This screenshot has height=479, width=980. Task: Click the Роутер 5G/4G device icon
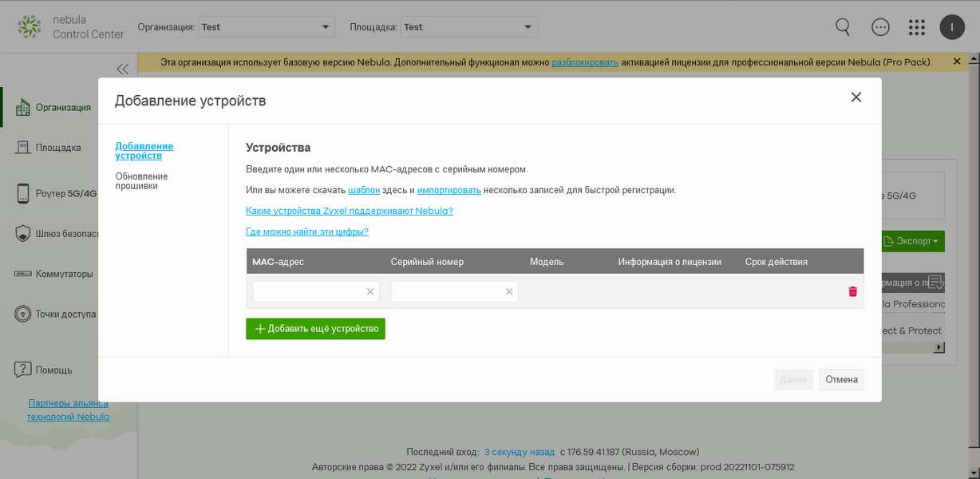[22, 193]
